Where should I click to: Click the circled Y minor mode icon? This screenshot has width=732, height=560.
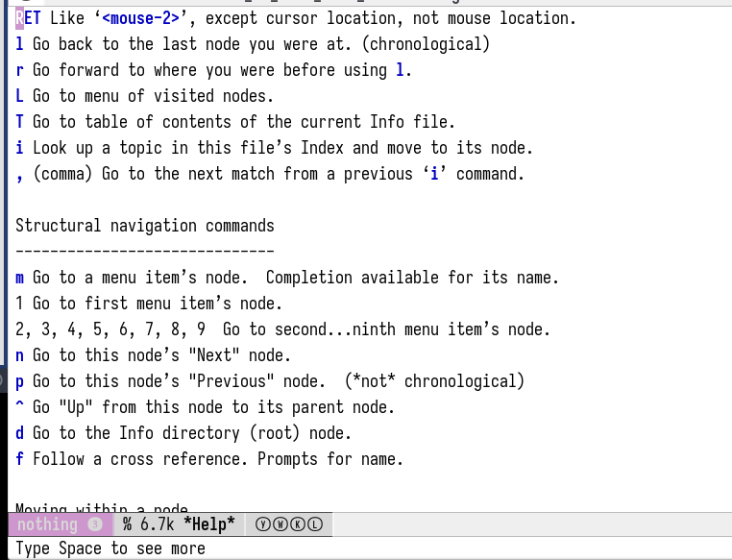click(x=264, y=524)
